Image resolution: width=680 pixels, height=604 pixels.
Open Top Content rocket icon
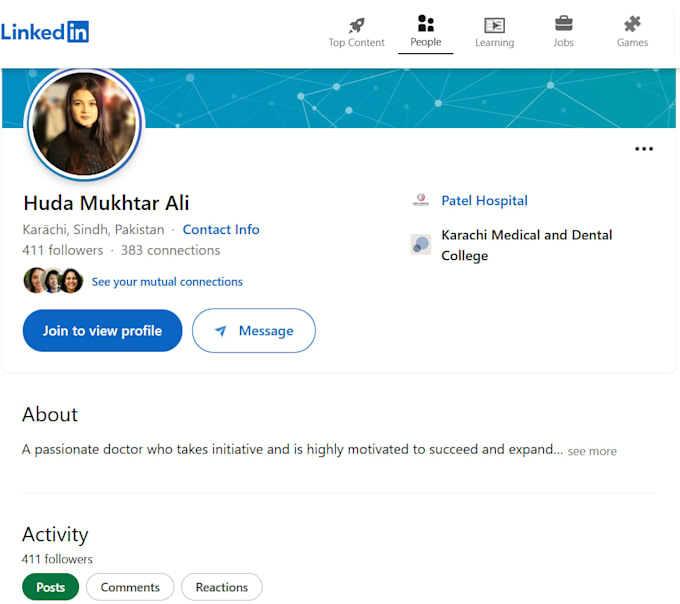(x=356, y=25)
